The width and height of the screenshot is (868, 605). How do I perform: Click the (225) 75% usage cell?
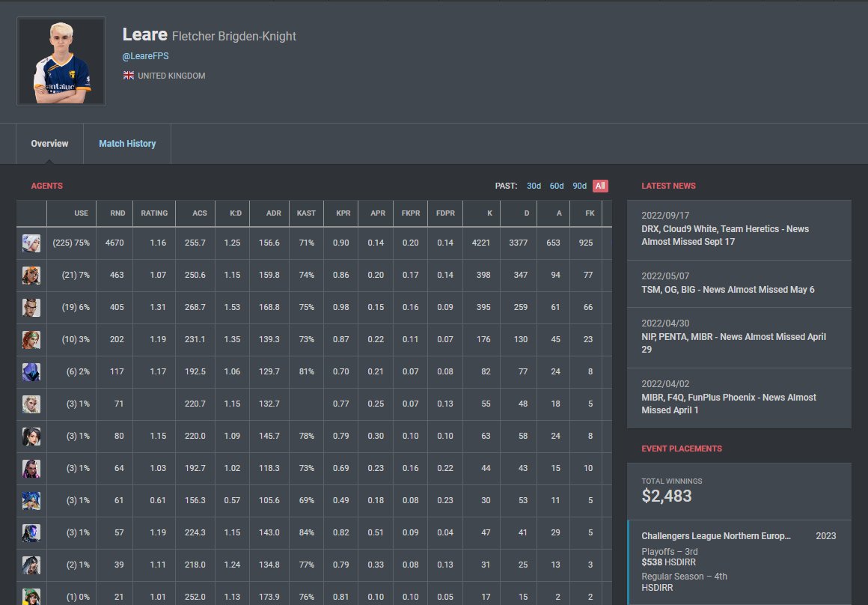tap(71, 243)
